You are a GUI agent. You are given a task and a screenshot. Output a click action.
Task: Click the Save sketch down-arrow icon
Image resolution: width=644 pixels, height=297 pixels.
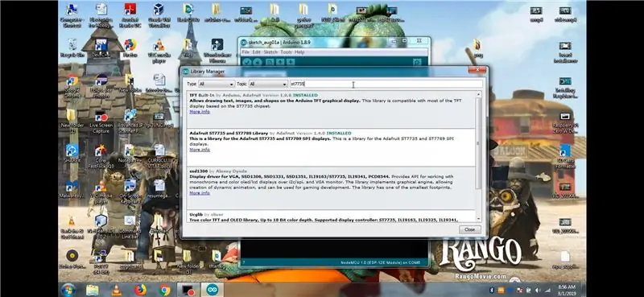click(x=291, y=62)
